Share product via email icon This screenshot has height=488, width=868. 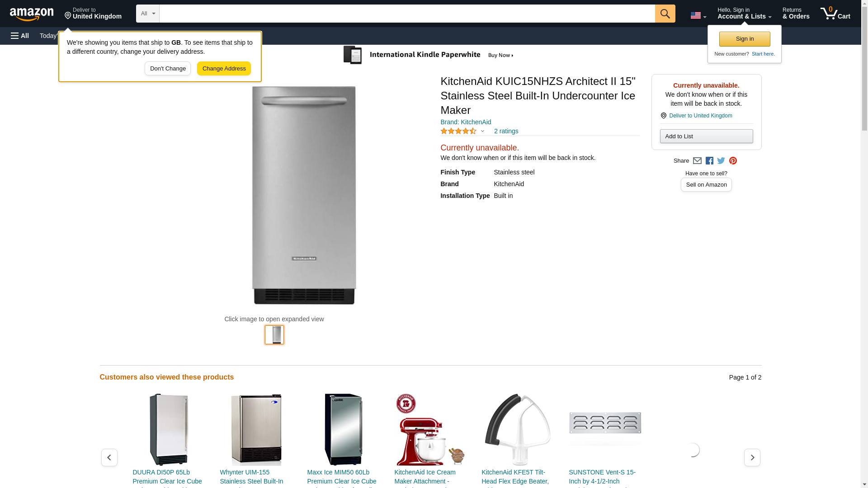point(697,161)
